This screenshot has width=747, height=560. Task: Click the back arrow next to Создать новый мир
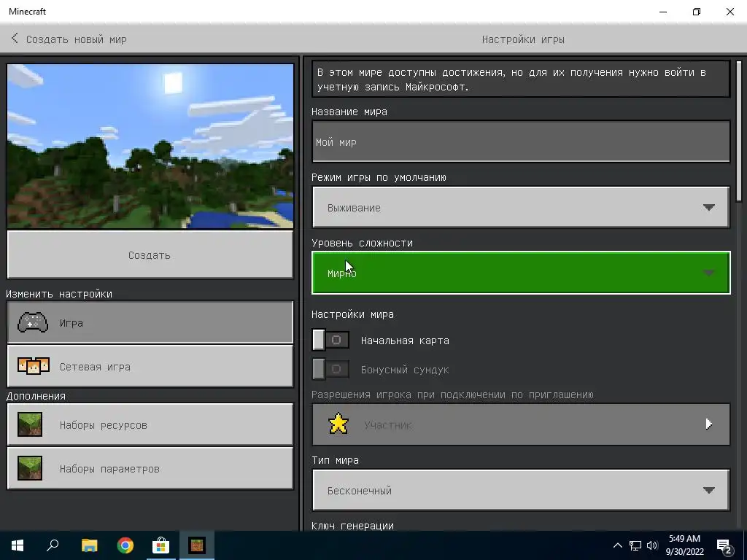pos(15,39)
